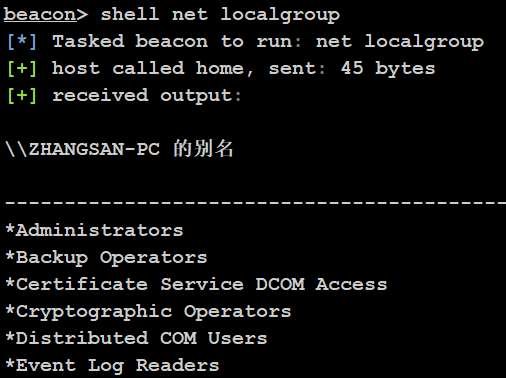This screenshot has height=378, width=506.
Task: Click the 'Tasked beacon to run' line
Action: [x=268, y=42]
